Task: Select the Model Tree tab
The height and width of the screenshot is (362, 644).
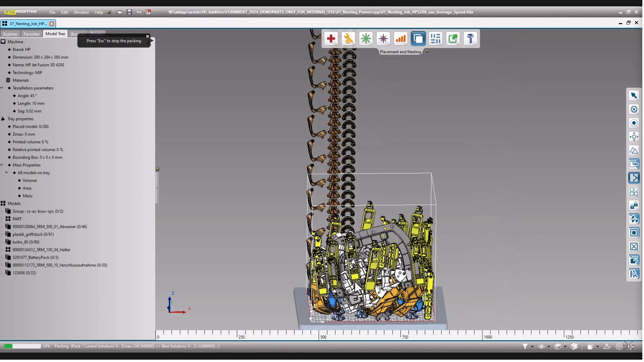Action: [55, 34]
